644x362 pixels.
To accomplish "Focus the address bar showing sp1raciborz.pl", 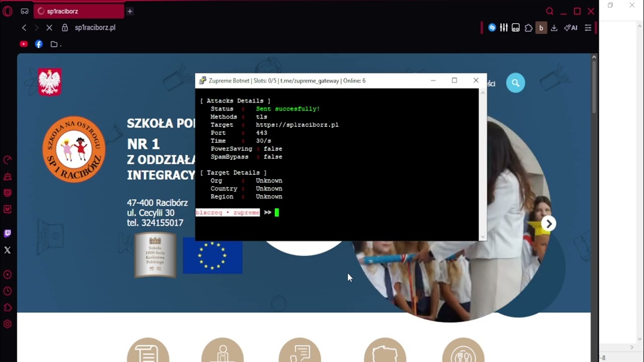I will 95,28.
